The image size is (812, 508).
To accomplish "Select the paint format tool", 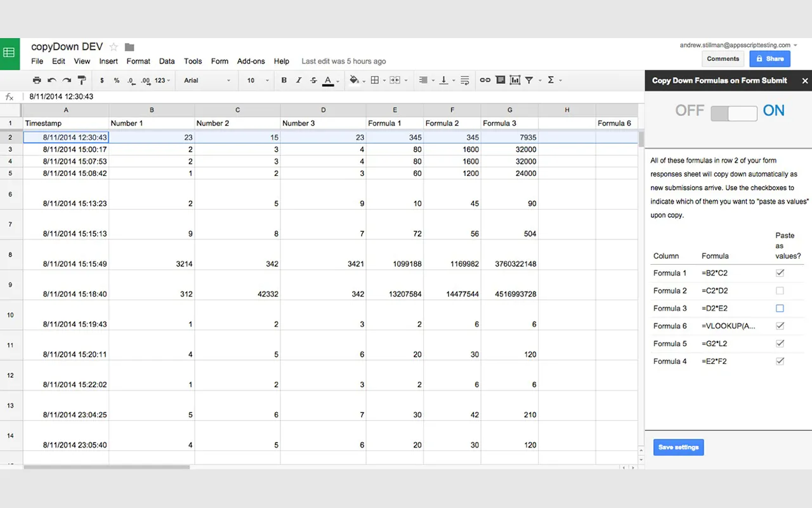I will click(81, 80).
